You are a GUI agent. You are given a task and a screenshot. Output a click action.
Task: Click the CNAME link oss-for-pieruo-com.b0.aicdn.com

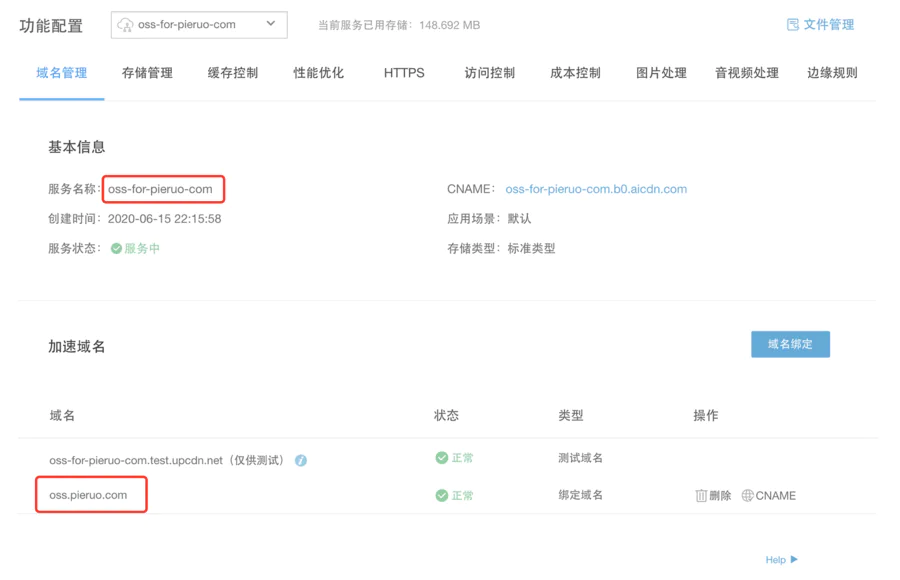(x=596, y=189)
